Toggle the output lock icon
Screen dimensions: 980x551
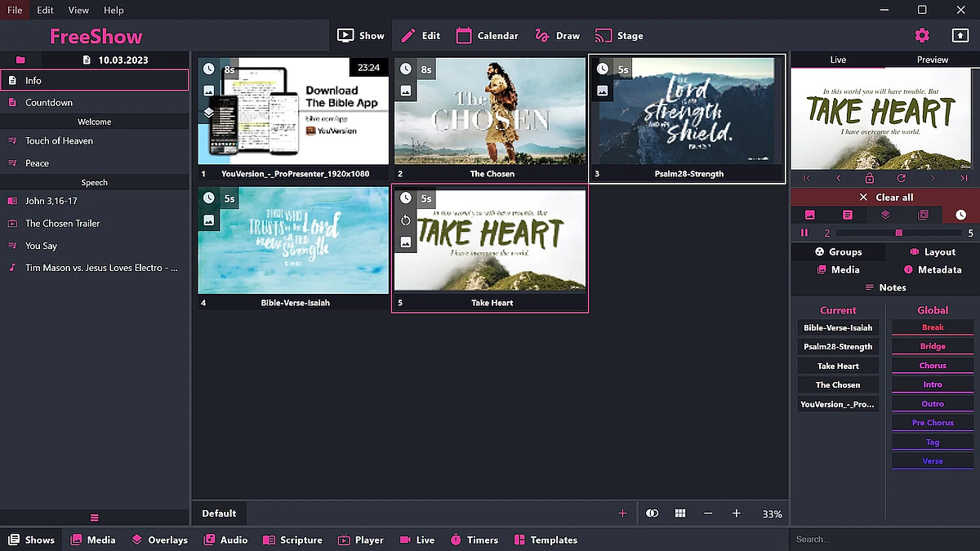[869, 178]
